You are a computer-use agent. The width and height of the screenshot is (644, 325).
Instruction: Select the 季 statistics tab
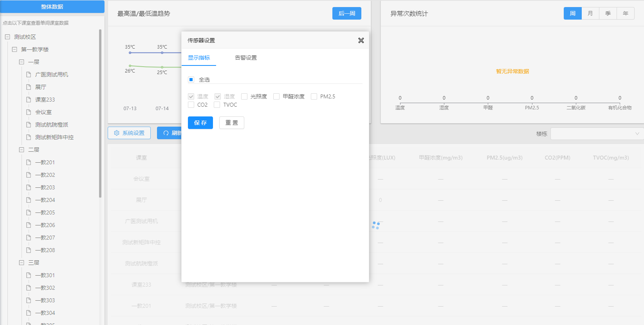608,13
